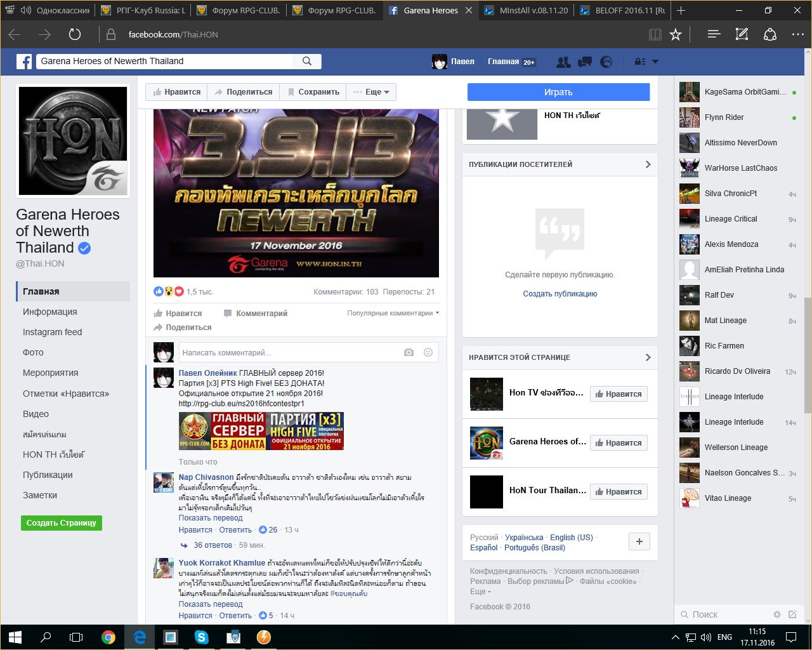Open Skype from the taskbar
The width and height of the screenshot is (812, 650).
pos(202,637)
